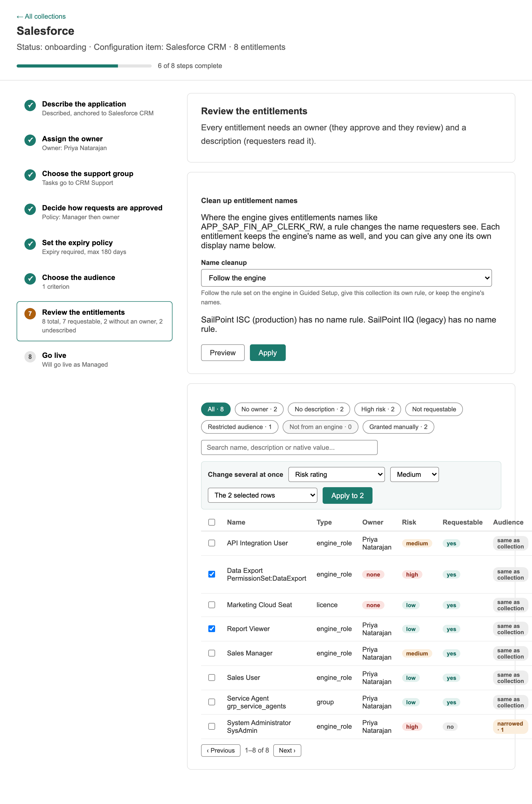Uncheck the Data Export row checkbox
This screenshot has width=532, height=804.
pos(212,574)
